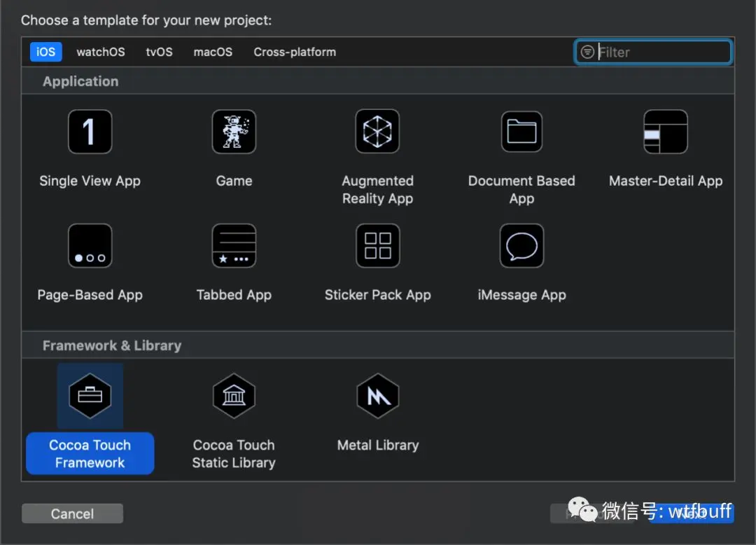Choose the Master-Detail App icon

point(666,131)
